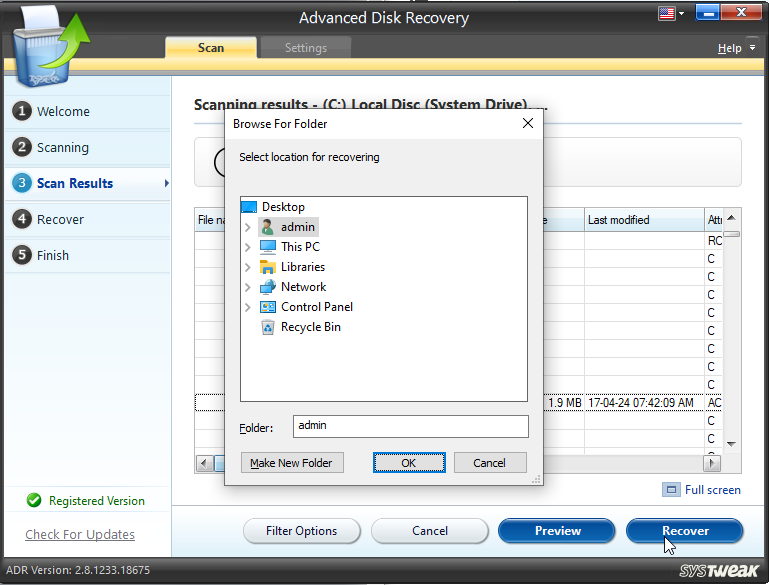Click the Registered Version green checkmark
The image size is (769, 585).
tap(34, 500)
